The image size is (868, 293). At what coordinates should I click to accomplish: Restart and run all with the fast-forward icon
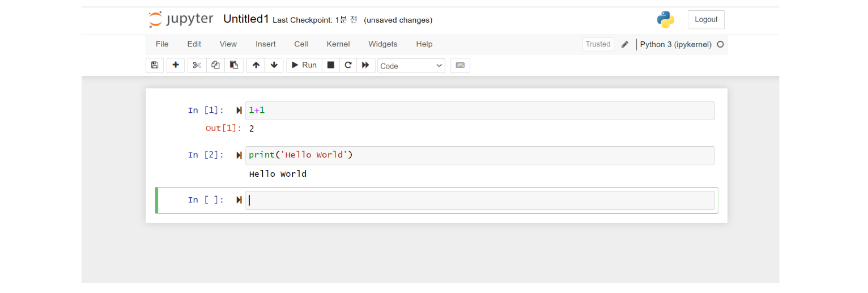click(366, 65)
